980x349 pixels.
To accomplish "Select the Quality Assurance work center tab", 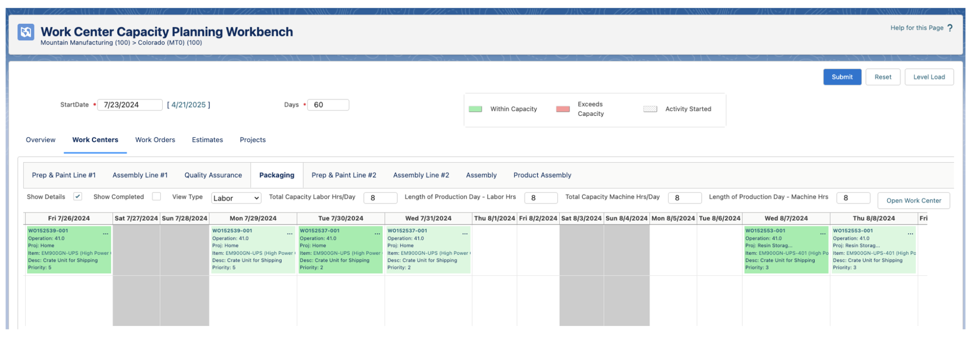I will 213,175.
